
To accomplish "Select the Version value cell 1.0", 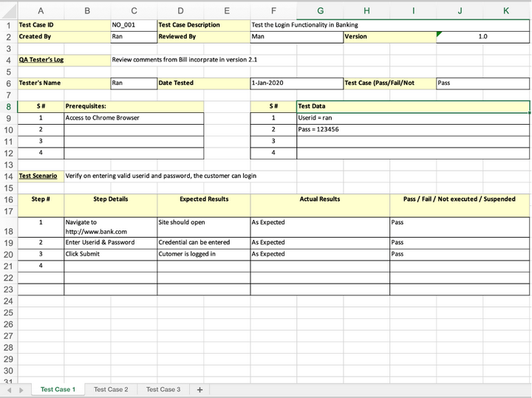I will pos(482,37).
